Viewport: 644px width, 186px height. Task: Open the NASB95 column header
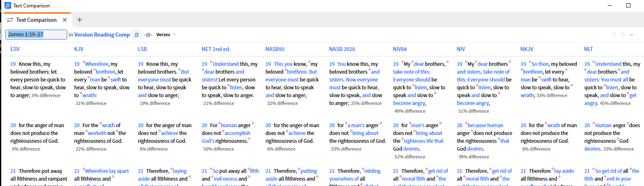[275, 49]
